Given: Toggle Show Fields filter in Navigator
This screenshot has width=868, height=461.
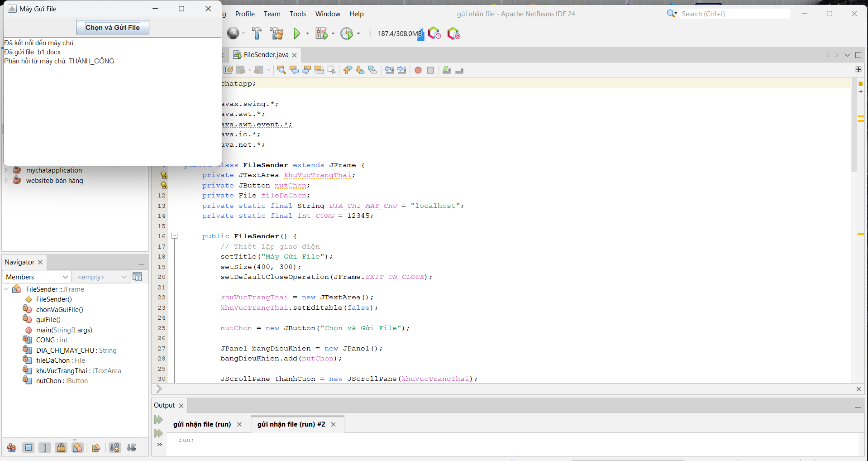Looking at the screenshot, I should pos(28,448).
